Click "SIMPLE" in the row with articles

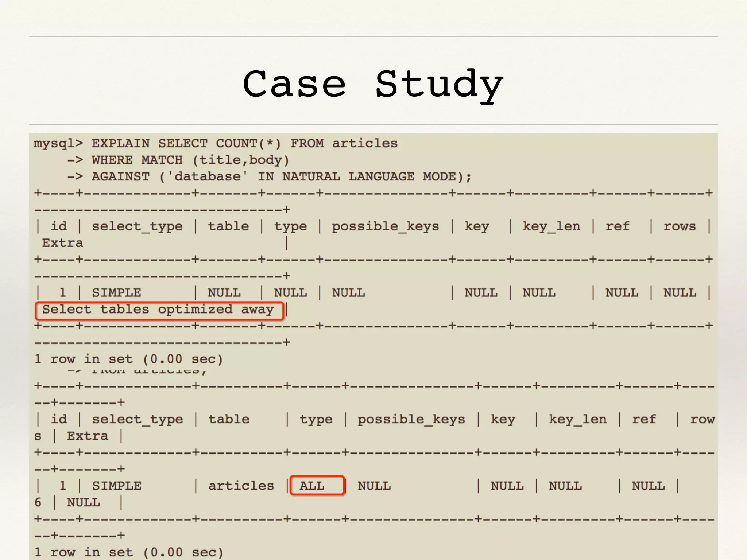tap(116, 486)
